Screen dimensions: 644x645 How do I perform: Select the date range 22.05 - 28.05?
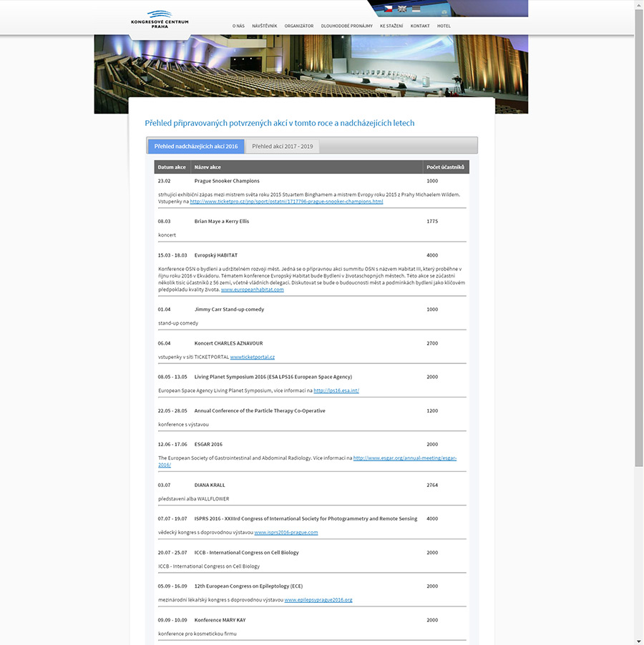point(172,410)
